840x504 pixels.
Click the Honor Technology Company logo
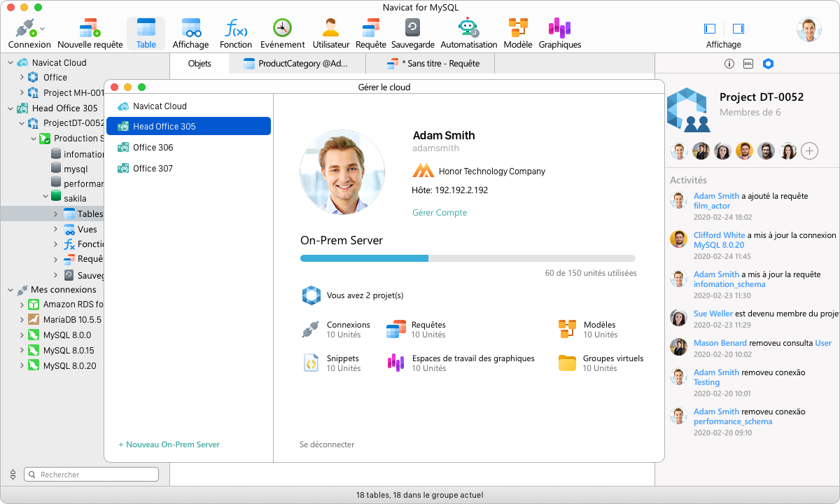pos(423,171)
